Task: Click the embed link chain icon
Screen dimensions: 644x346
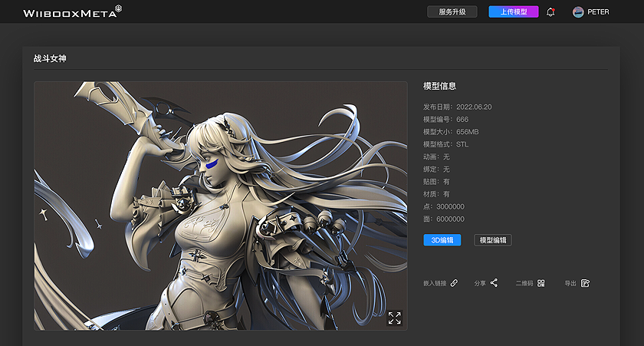Action: 454,283
